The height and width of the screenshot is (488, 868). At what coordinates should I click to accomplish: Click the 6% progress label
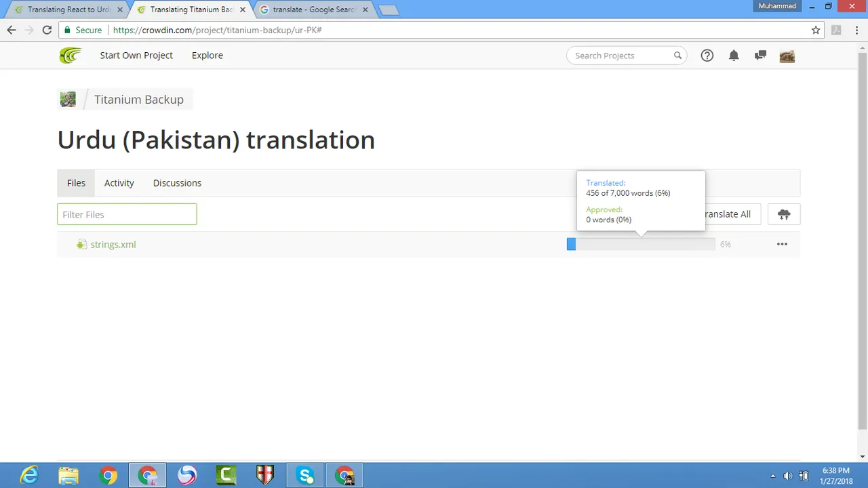[x=726, y=245]
